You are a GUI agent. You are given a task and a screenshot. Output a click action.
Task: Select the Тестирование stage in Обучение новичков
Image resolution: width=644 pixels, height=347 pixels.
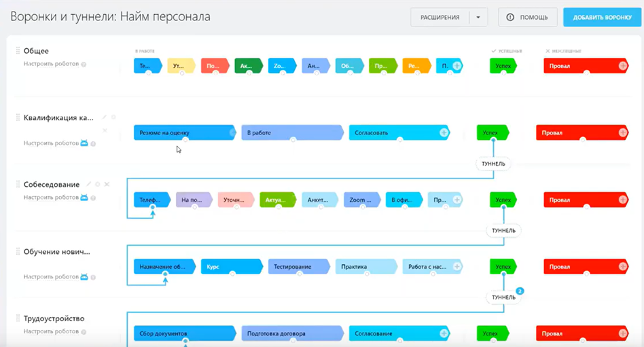(297, 267)
